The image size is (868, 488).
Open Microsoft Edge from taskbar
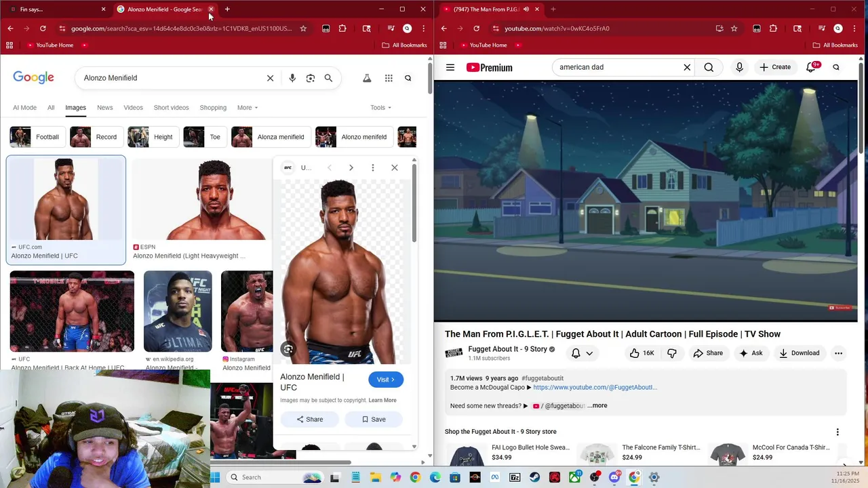[435, 477]
